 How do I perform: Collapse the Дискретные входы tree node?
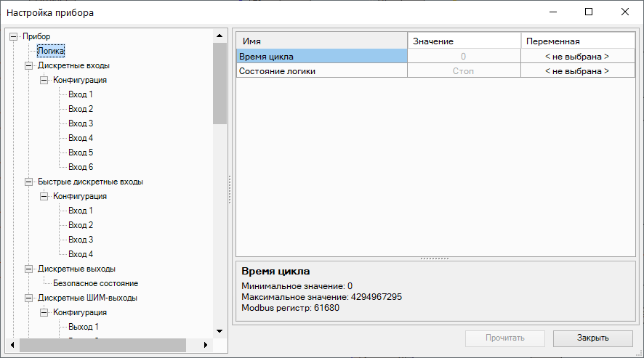pos(28,65)
